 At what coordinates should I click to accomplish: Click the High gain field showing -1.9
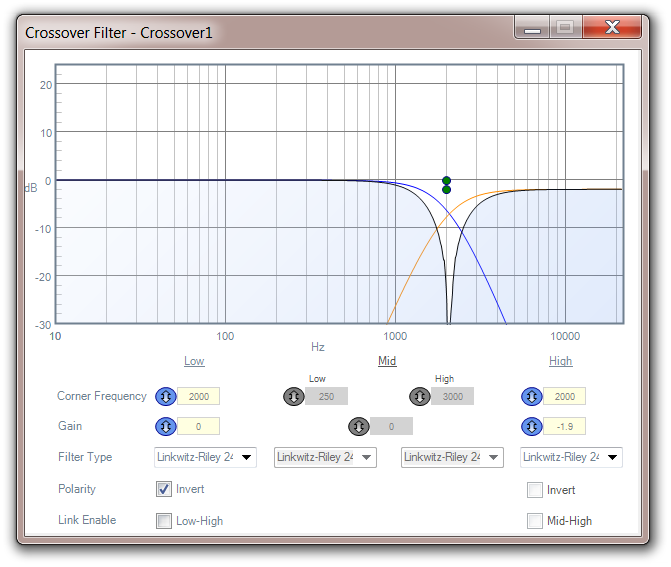coord(564,427)
